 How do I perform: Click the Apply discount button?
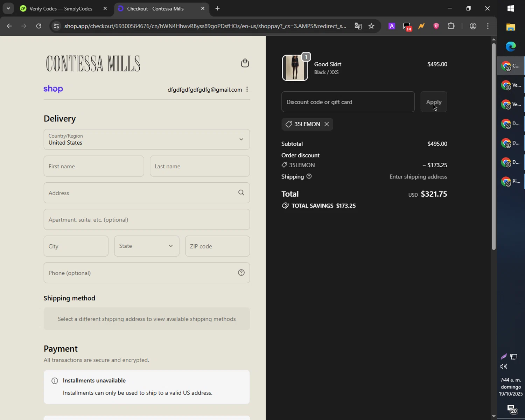(434, 102)
